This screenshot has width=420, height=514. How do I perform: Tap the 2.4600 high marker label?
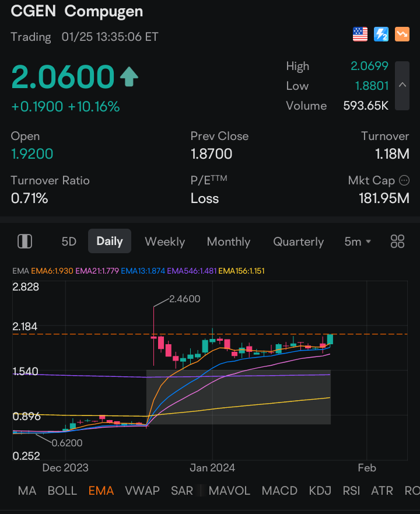(x=184, y=299)
